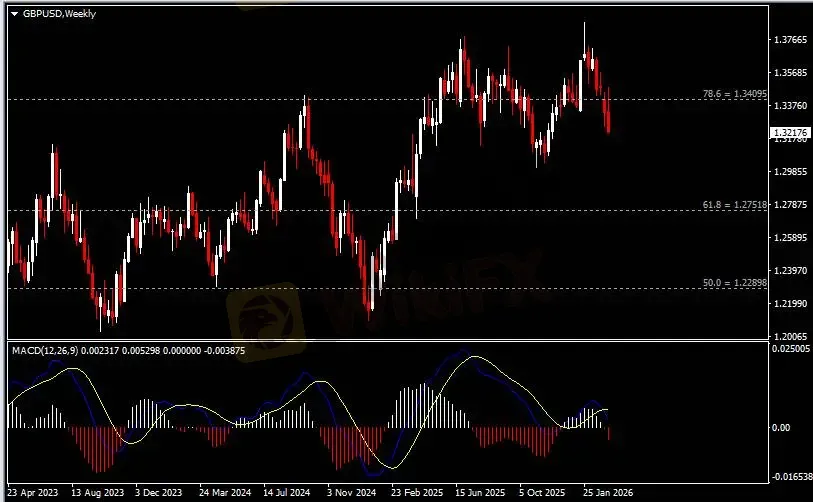The image size is (813, 502).
Task: Click the 3 Dec 2023 date label
Action: pos(159,493)
